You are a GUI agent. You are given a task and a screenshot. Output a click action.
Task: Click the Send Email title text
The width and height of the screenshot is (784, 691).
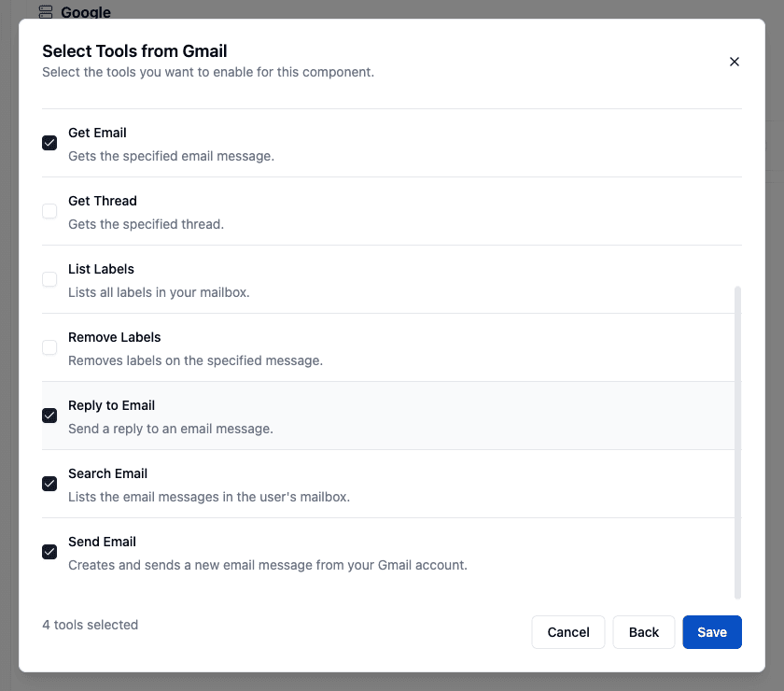coord(102,542)
